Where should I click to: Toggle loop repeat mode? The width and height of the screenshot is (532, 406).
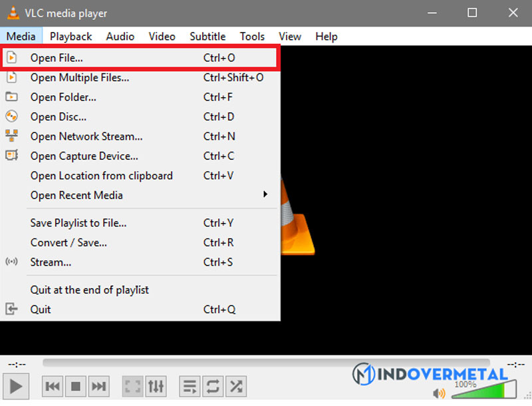(x=212, y=386)
